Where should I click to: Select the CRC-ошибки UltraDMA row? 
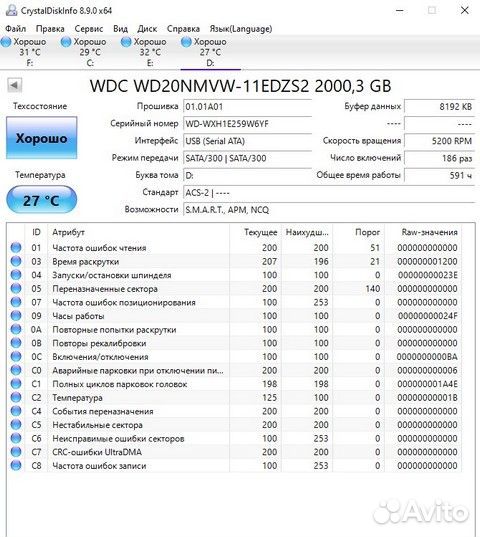click(234, 452)
